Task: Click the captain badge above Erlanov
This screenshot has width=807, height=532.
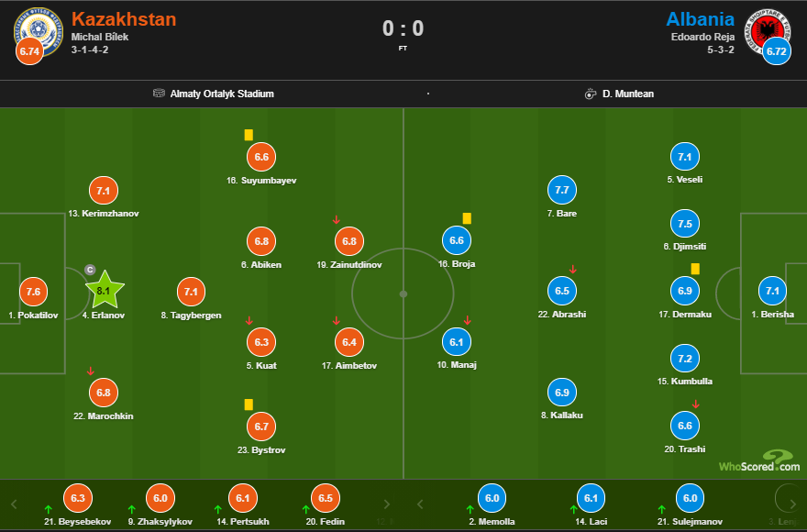Action: pyautogui.click(x=90, y=270)
